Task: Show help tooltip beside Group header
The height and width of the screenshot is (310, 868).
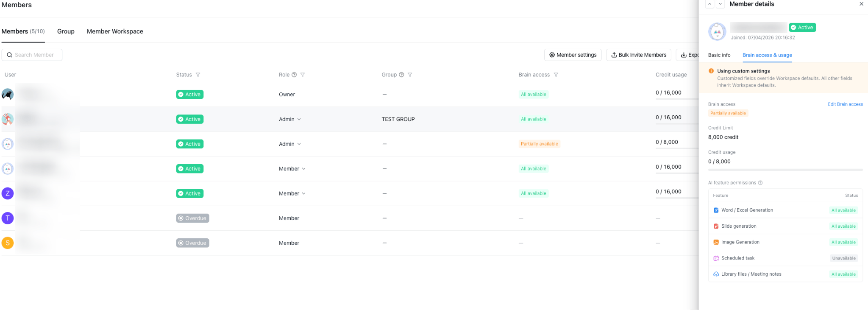Action: (x=401, y=75)
